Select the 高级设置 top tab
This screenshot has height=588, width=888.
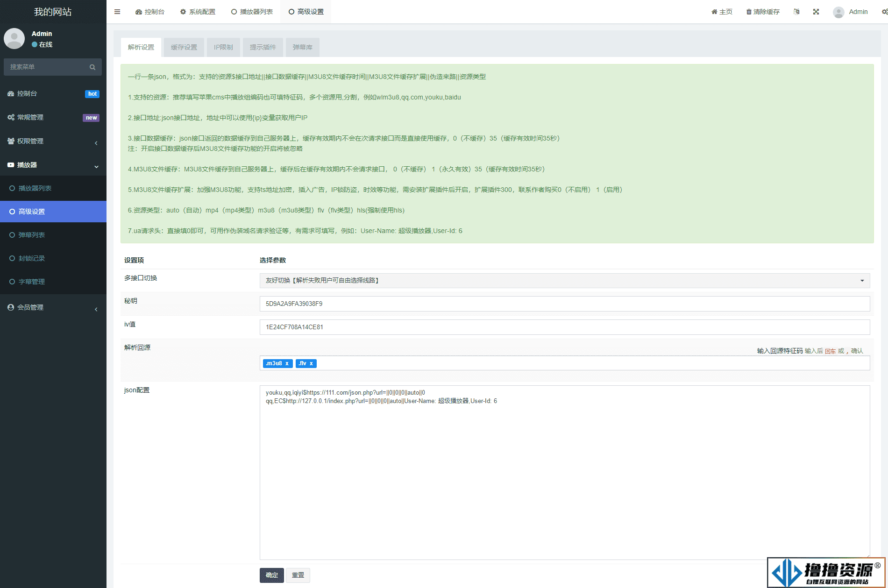[x=306, y=12]
